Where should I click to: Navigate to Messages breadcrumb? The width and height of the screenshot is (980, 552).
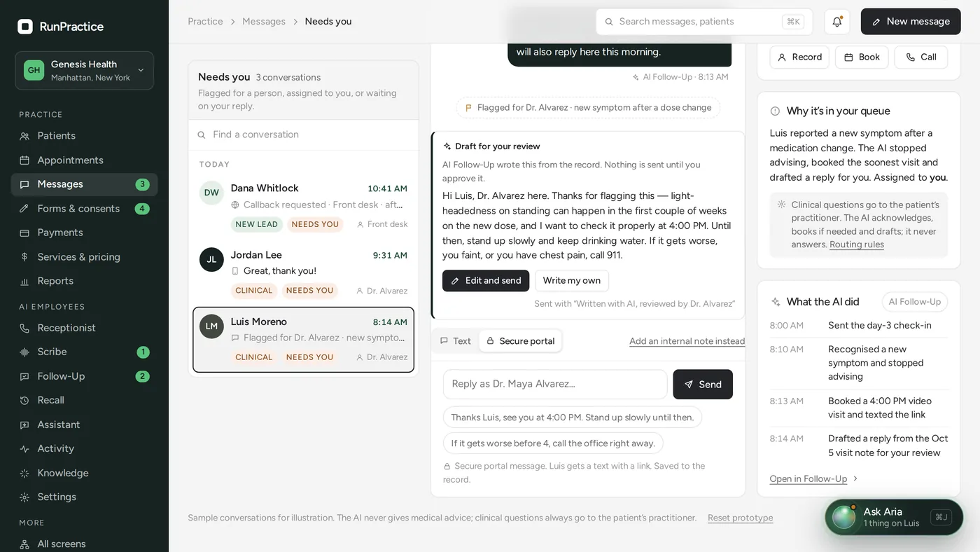pos(264,22)
